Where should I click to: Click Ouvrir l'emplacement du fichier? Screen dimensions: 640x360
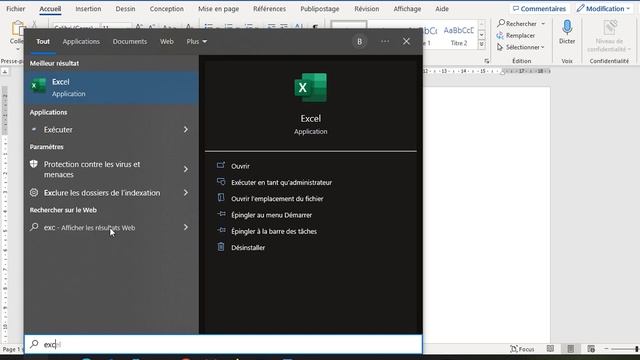(277, 199)
